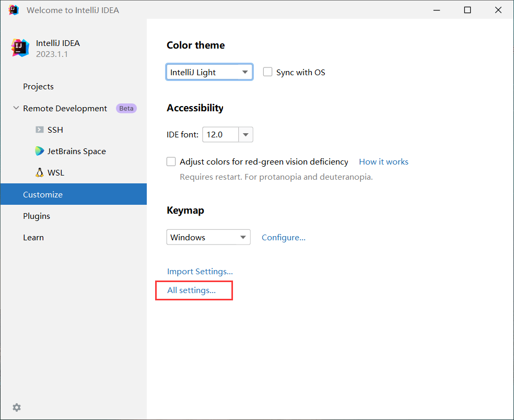Click the How it works link
This screenshot has width=514, height=420.
(383, 161)
